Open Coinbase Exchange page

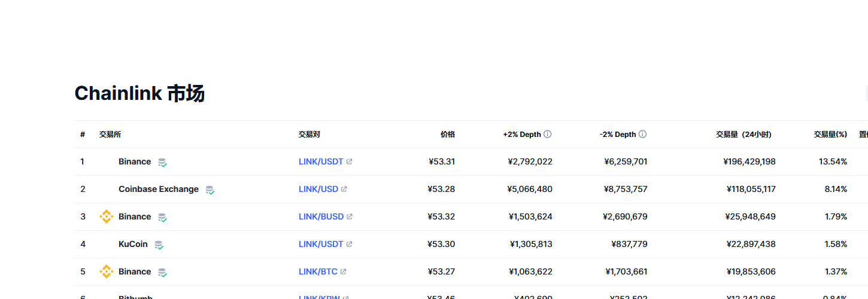click(159, 189)
